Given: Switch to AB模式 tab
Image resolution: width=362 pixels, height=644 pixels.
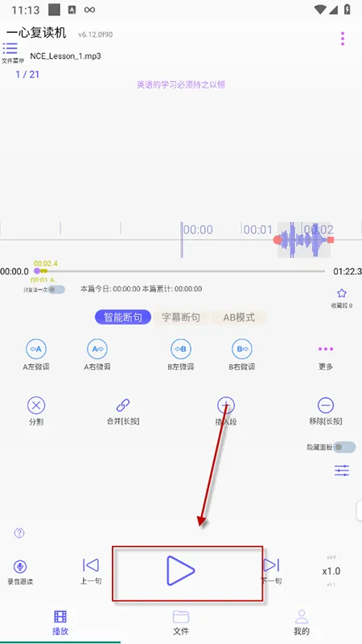Looking at the screenshot, I should pyautogui.click(x=239, y=318).
